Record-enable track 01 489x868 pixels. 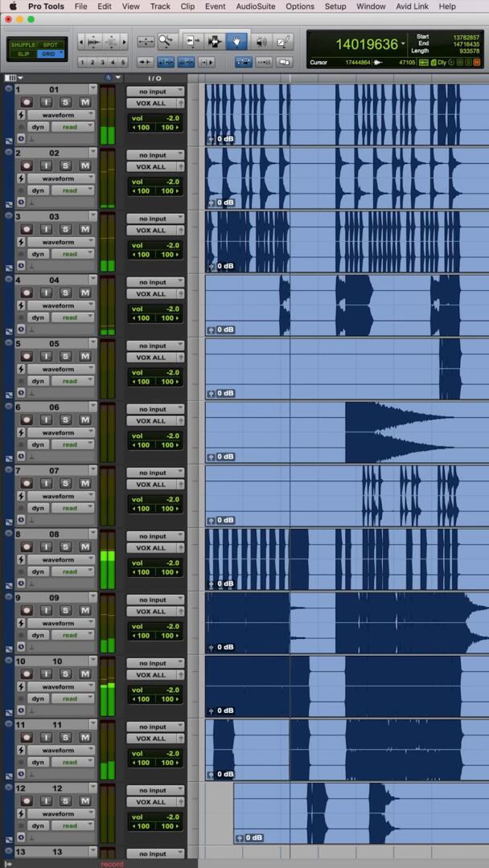coord(27,102)
